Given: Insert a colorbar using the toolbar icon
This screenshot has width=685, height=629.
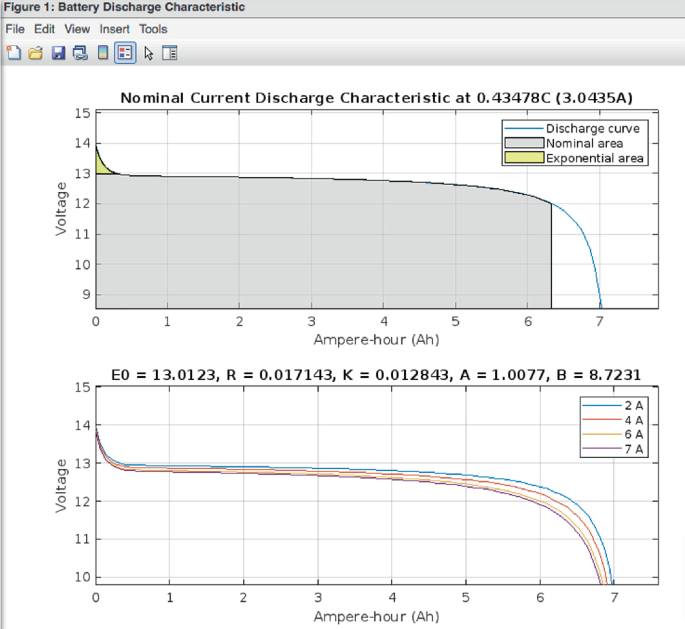Looking at the screenshot, I should pos(102,53).
